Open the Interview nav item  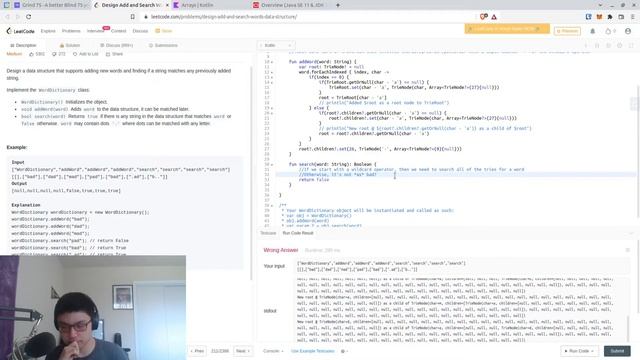tap(96, 31)
